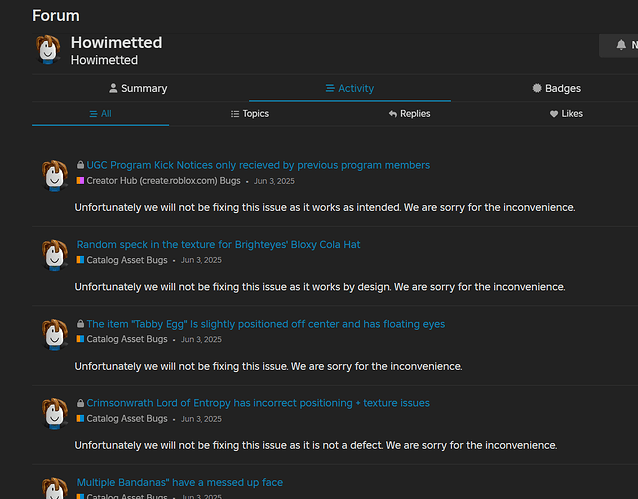Screen dimensions: 638x499
Task: Click lock icon on UGC Program topic
Action: [81, 164]
